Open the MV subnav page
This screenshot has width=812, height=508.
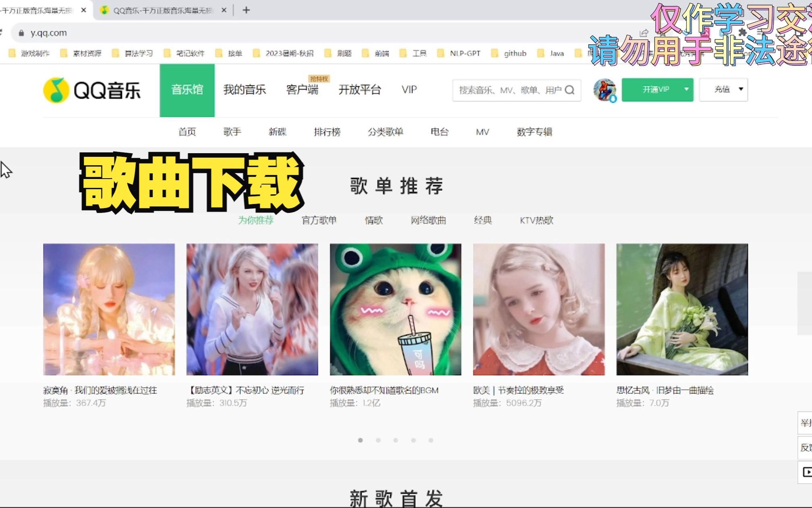click(x=483, y=132)
